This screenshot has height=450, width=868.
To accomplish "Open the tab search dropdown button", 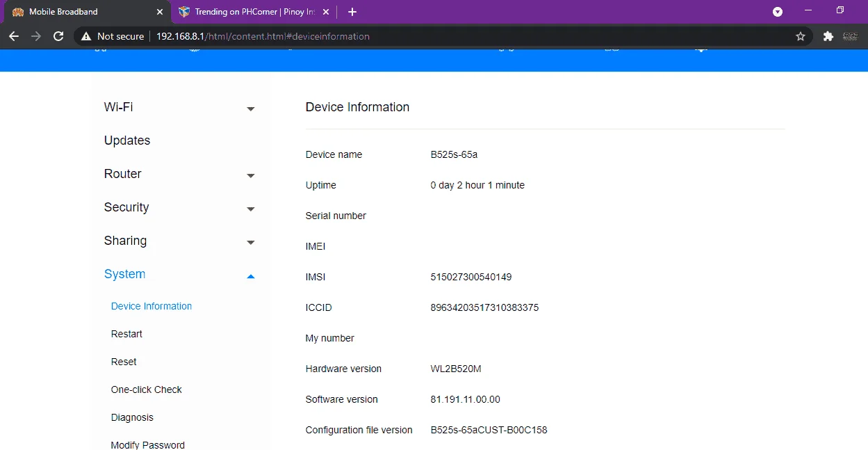I will tap(778, 12).
